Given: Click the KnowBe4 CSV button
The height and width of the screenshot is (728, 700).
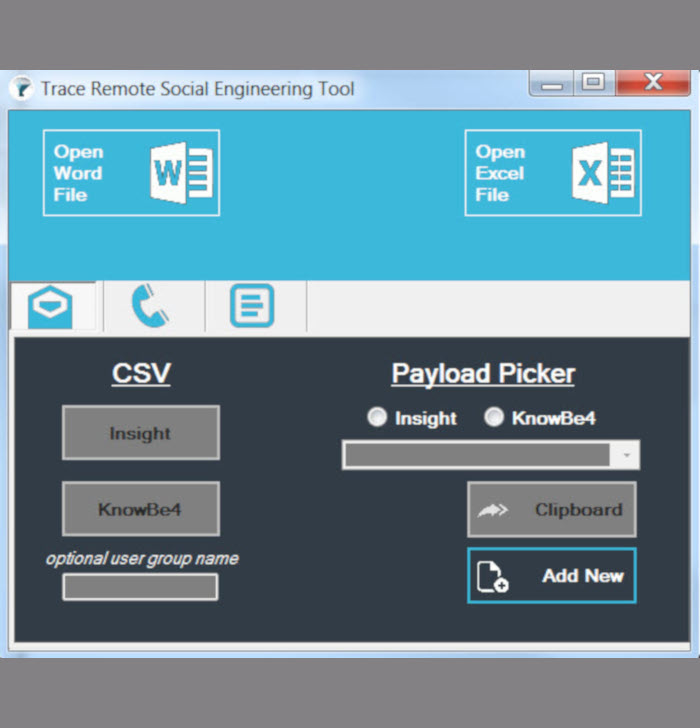Looking at the screenshot, I should pyautogui.click(x=141, y=509).
